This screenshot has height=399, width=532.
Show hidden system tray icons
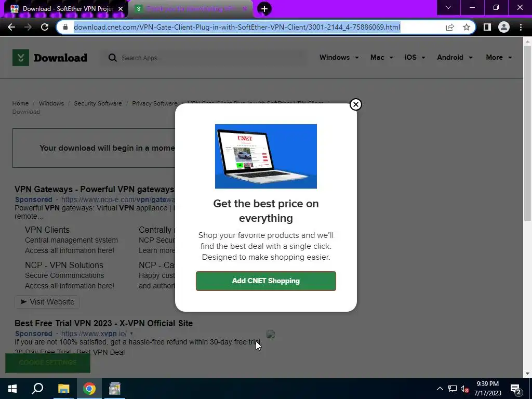(440, 389)
